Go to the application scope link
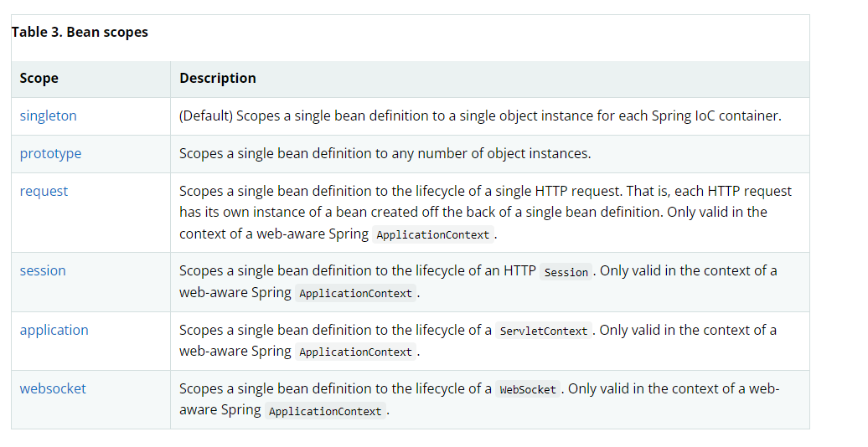The image size is (868, 447). (x=54, y=331)
